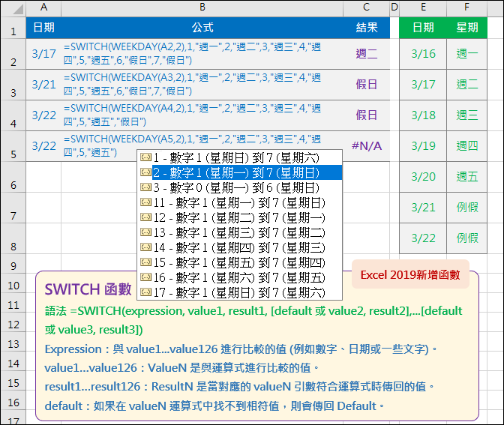Image resolution: width=504 pixels, height=425 pixels.
Task: Select cell E2 containing 3/16
Action: 423,54
